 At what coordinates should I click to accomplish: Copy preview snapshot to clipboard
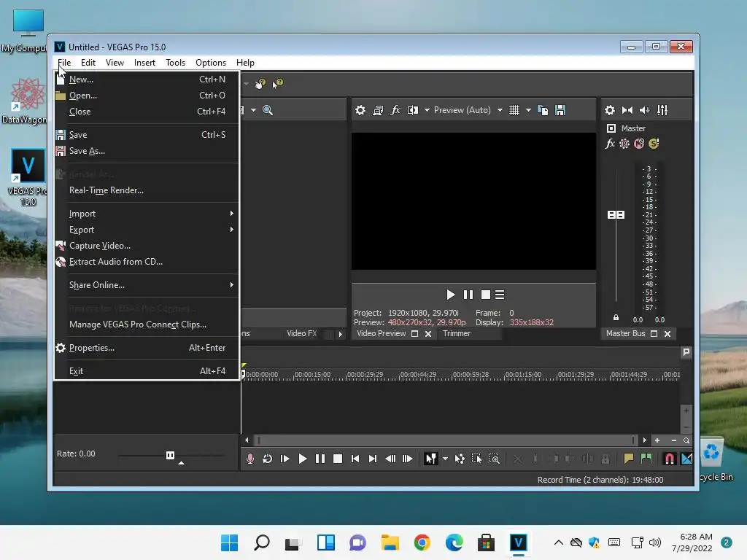pos(543,111)
